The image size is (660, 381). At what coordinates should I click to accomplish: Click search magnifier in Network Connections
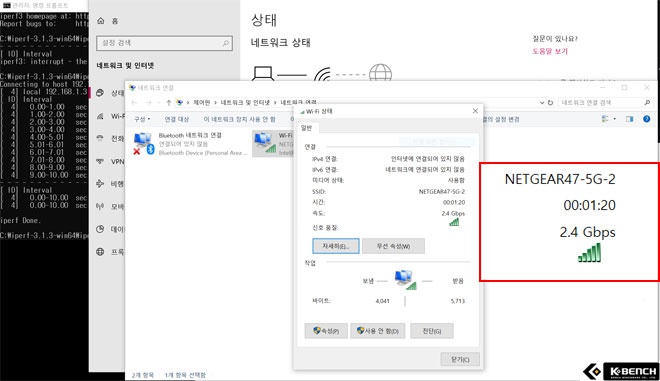(647, 102)
